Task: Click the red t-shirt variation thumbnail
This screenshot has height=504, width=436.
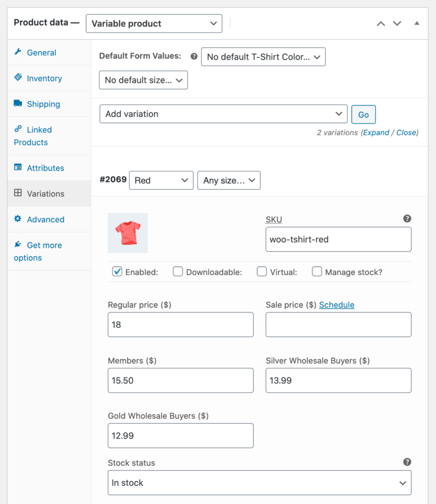Action: (128, 233)
